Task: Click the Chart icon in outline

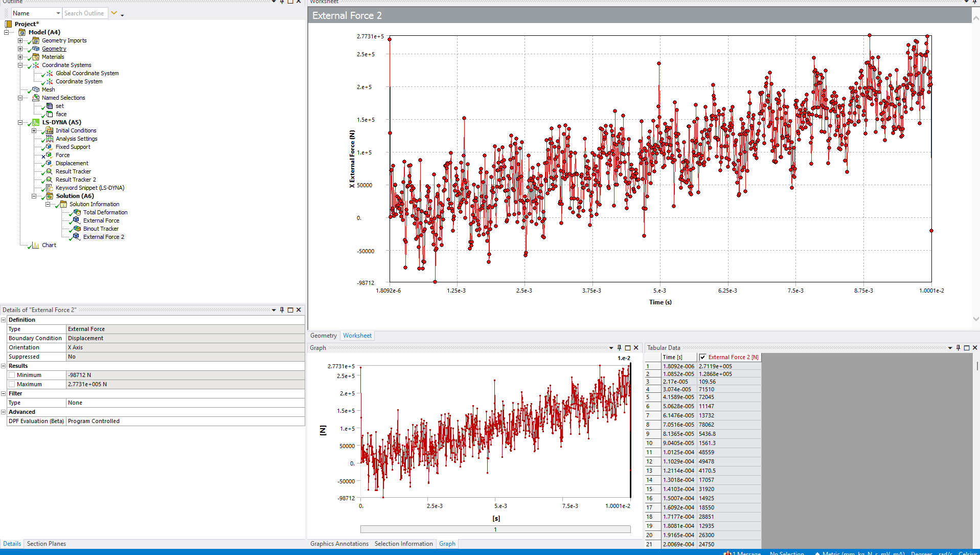Action: pyautogui.click(x=36, y=245)
